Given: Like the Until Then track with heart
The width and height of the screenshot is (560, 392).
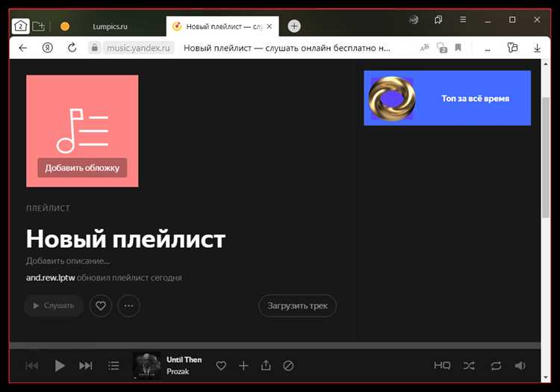Looking at the screenshot, I should (221, 366).
